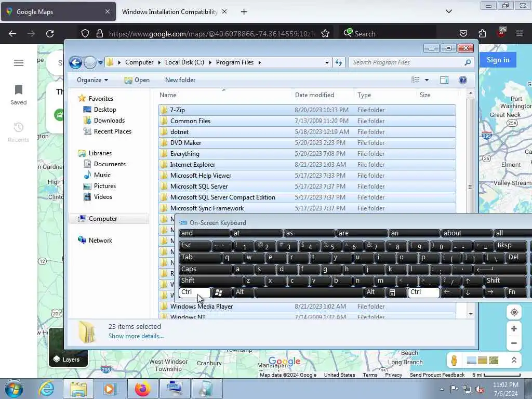Image resolution: width=532 pixels, height=399 pixels.
Task: Click the Explorer Back navigation arrow
Action: (x=75, y=62)
